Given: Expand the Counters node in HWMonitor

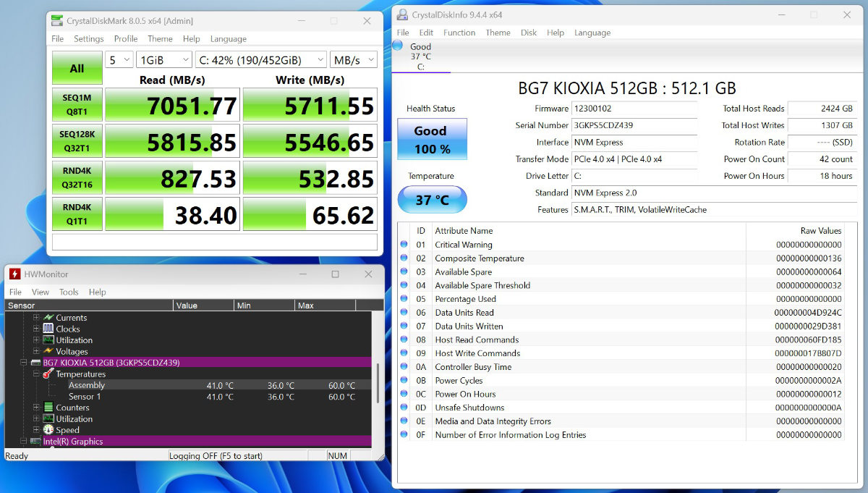Looking at the screenshot, I should click(x=36, y=408).
